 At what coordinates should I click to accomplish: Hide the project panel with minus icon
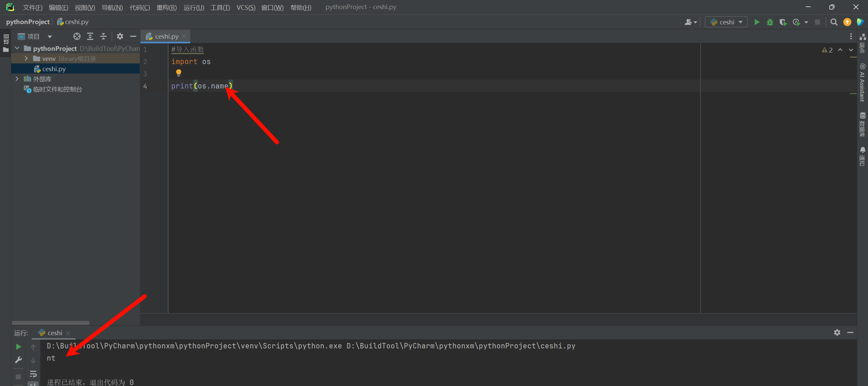click(133, 36)
